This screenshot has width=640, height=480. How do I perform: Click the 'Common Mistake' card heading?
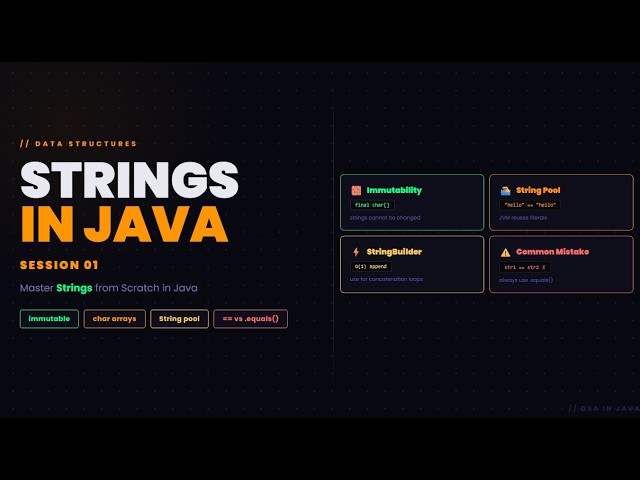point(552,252)
